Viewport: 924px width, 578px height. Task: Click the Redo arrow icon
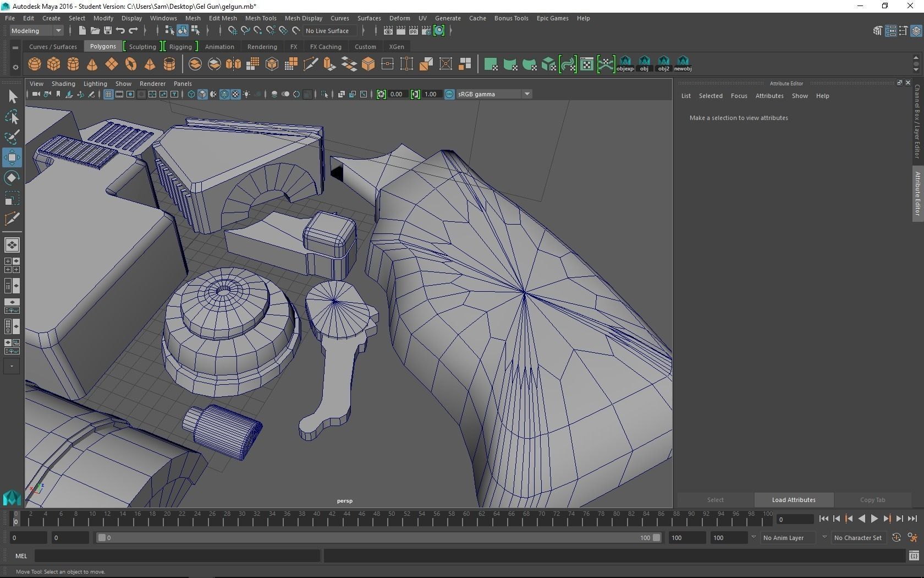point(133,31)
